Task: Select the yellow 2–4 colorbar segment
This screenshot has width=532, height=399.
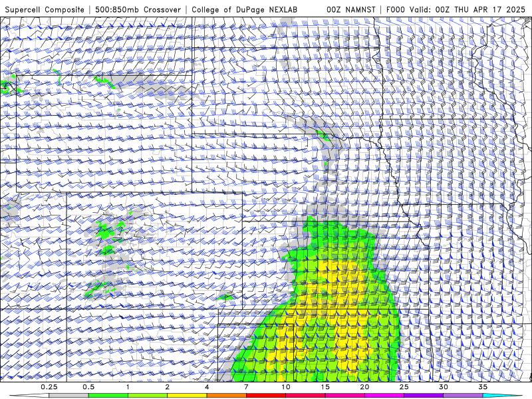Action: click(x=187, y=396)
